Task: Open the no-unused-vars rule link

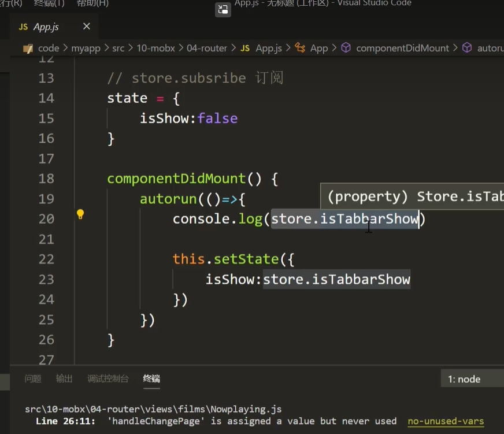Action: point(445,421)
